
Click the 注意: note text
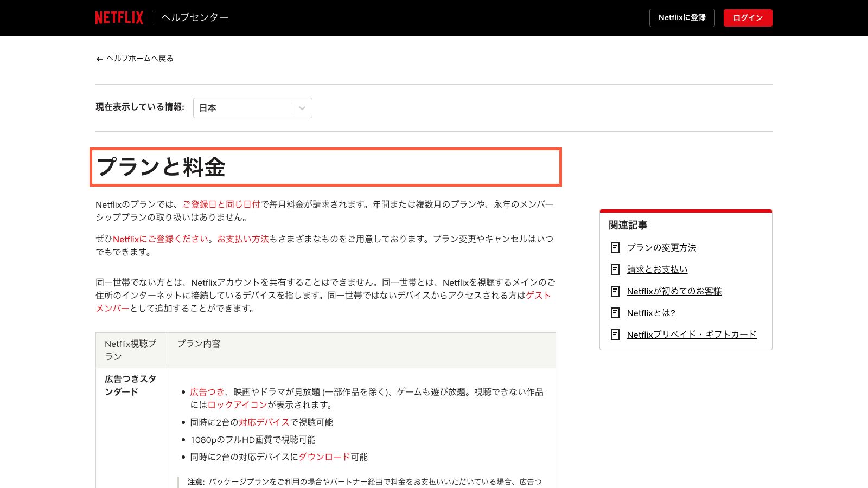(x=364, y=482)
